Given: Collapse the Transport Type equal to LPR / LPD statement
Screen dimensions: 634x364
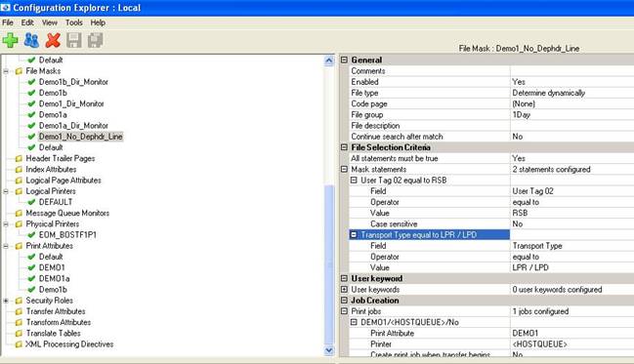Looking at the screenshot, I should (x=354, y=235).
